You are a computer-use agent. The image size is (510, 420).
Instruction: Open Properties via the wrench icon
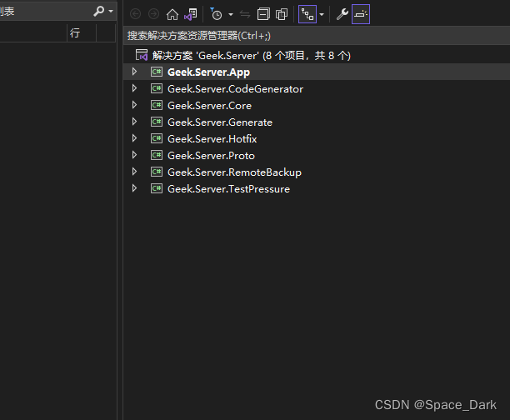pyautogui.click(x=342, y=14)
